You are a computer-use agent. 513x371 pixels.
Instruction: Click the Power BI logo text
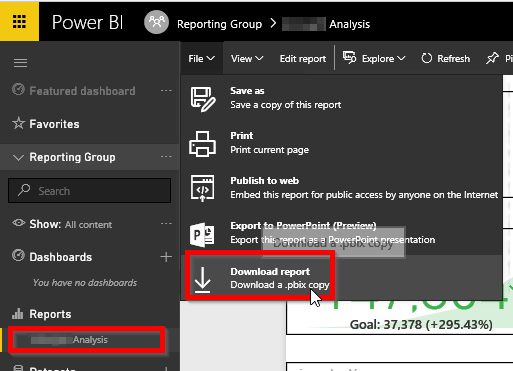pos(88,22)
